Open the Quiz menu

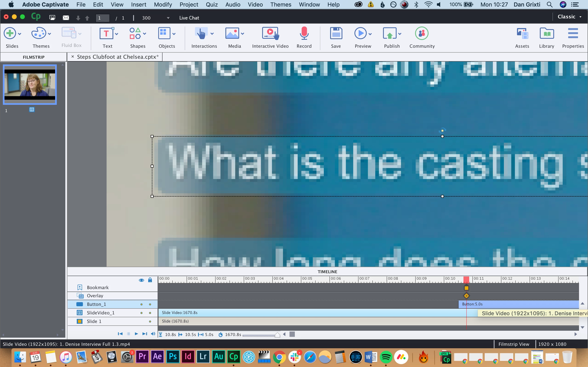tap(211, 4)
